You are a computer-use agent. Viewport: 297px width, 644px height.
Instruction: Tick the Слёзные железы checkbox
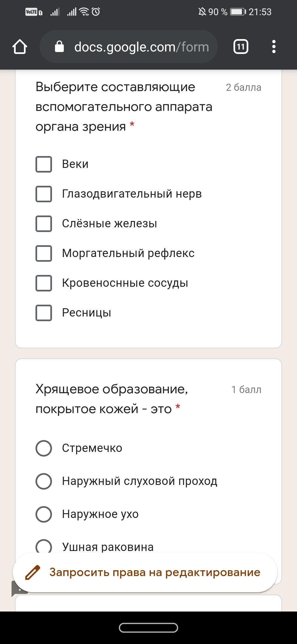click(x=44, y=224)
